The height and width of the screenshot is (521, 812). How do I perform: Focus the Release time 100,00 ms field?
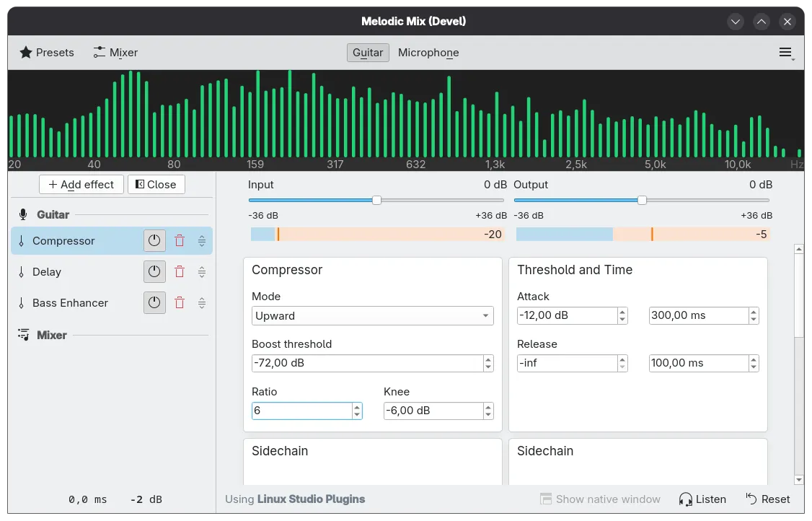tap(699, 363)
